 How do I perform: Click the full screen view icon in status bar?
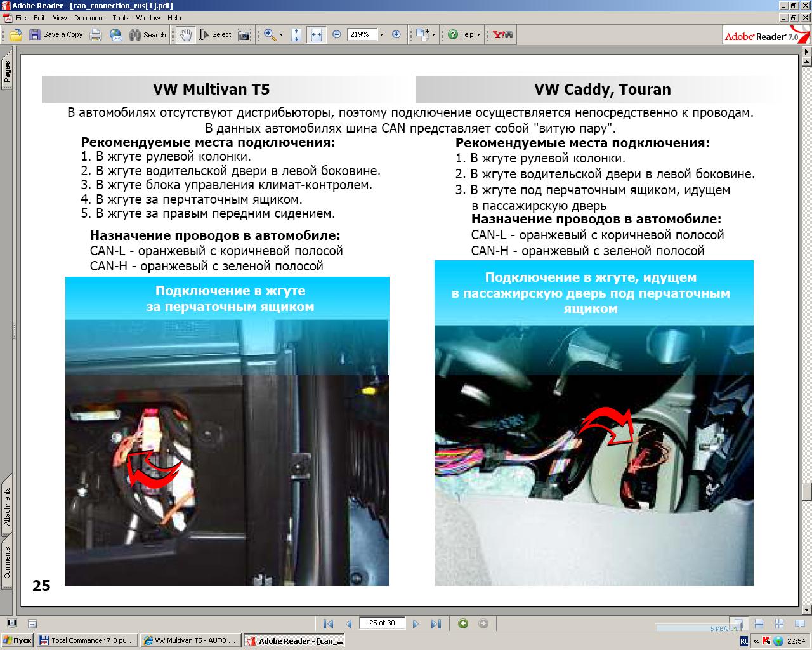(x=11, y=623)
